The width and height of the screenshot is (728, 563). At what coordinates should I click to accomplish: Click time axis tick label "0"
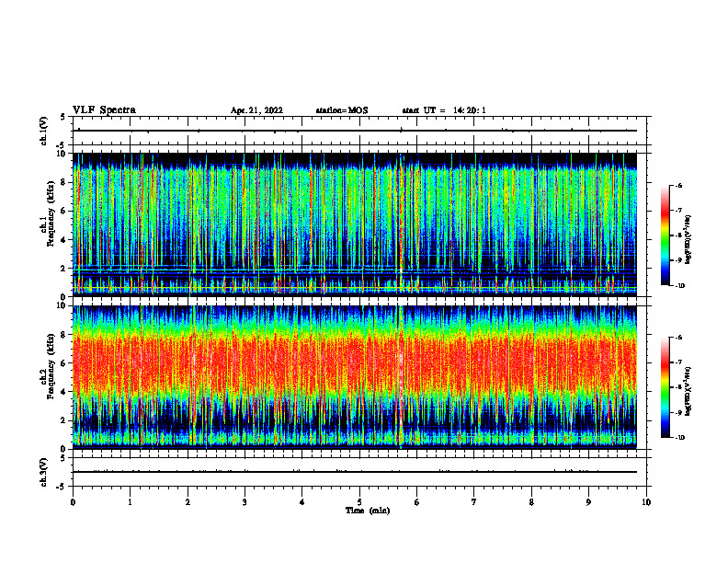(73, 502)
